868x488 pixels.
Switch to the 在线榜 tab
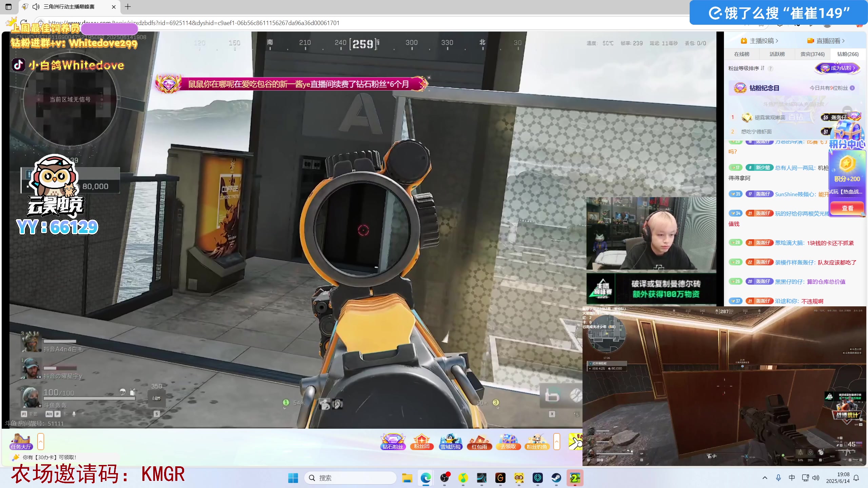(x=742, y=54)
